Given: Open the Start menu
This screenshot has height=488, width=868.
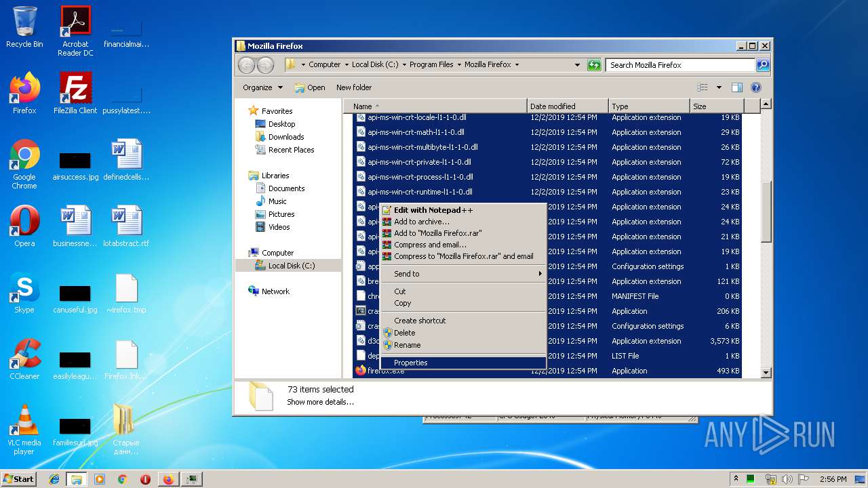Looking at the screenshot, I should tap(18, 479).
